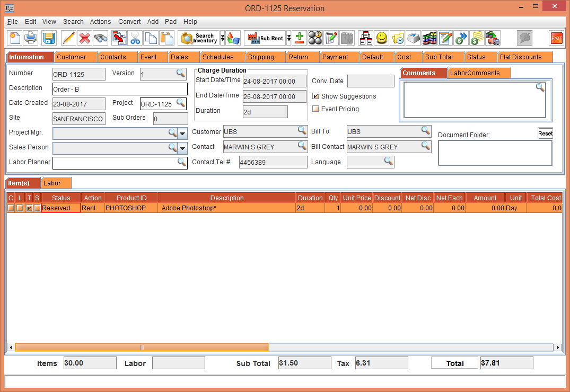Click the orange horizontal scrollbar thumb
570x392 pixels.
point(142,348)
